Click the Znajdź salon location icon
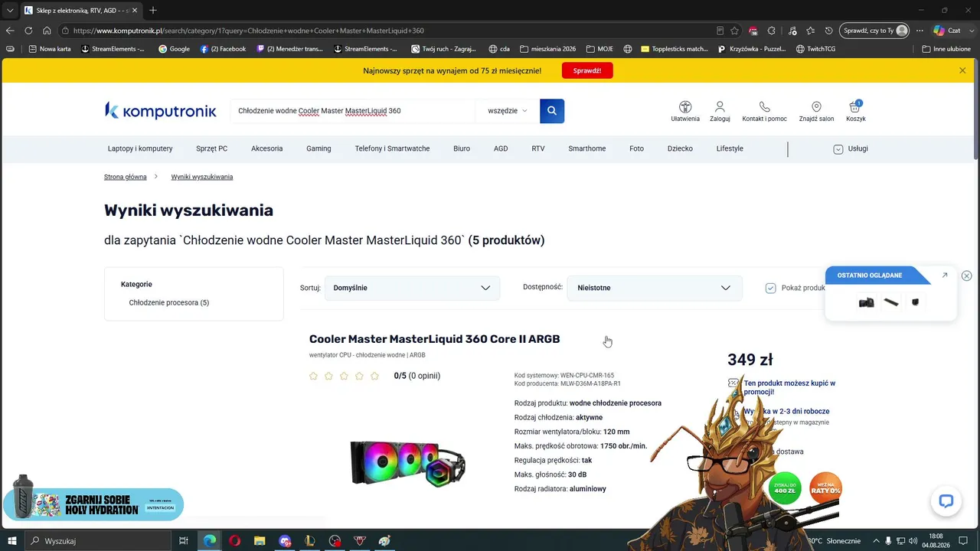The height and width of the screenshot is (551, 980). [x=816, y=111]
